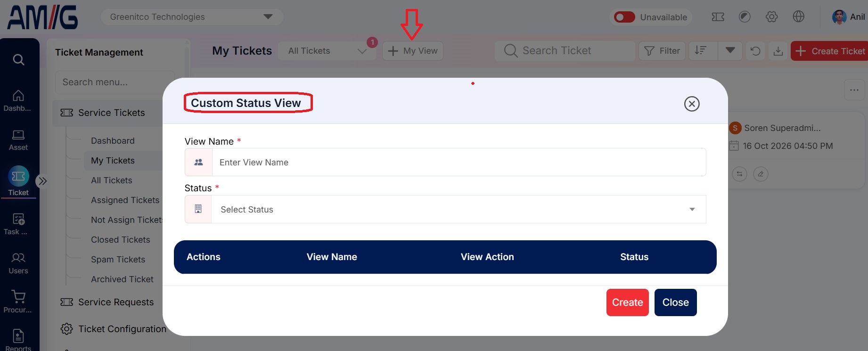Click the theme contrast icon in header
Screen dimensions: 868x351
[745, 17]
